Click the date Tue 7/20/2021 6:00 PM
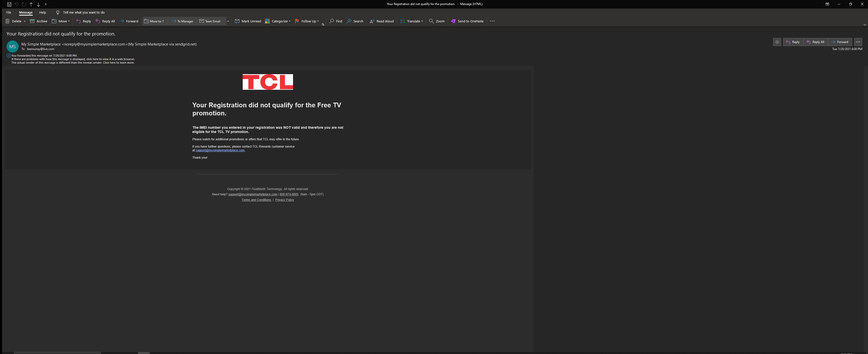Viewport: 868px width, 354px height. (847, 49)
